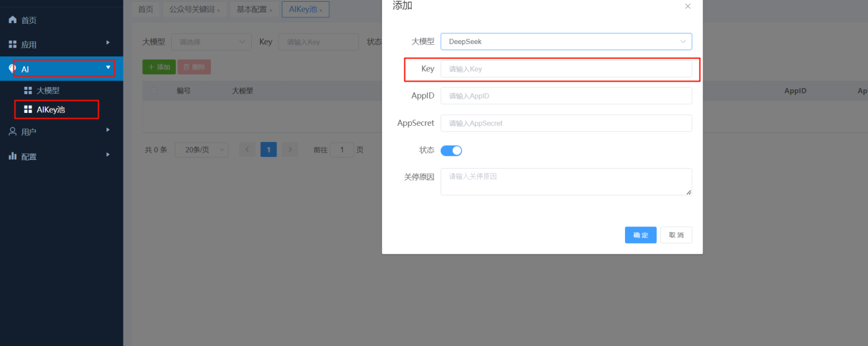868x346 pixels.
Task: Close the AIKey池 tab using its x
Action: 321,10
